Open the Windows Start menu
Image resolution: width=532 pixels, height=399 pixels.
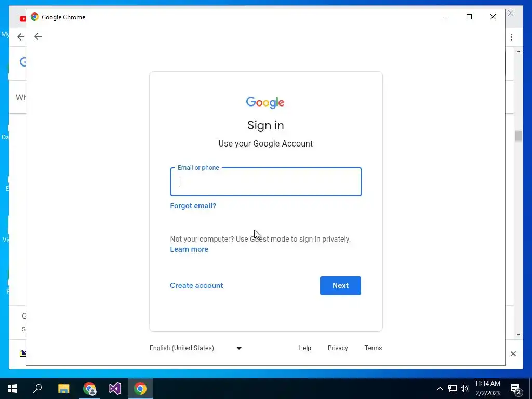pos(12,389)
